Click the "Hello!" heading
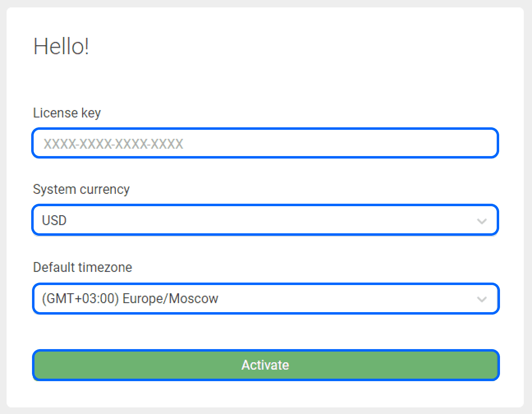The height and width of the screenshot is (414, 532). [x=61, y=46]
